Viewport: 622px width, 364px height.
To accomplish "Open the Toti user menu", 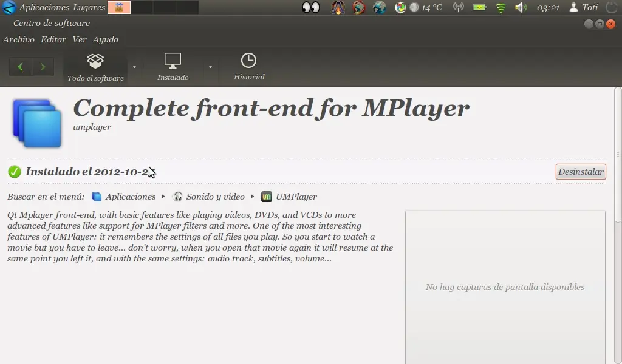I will click(584, 7).
